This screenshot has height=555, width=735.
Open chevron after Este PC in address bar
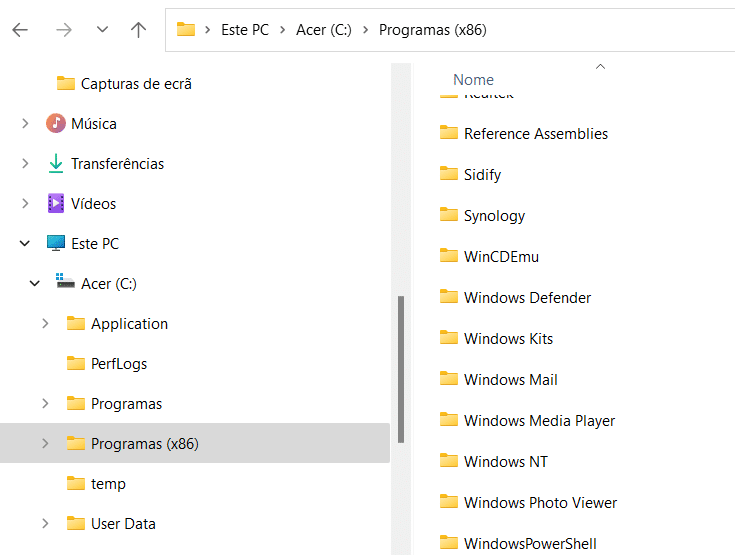click(283, 30)
